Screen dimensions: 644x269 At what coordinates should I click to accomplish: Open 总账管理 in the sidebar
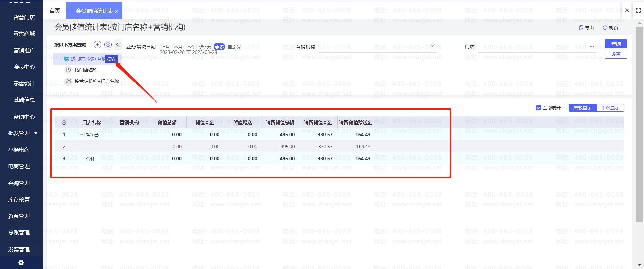tap(19, 233)
